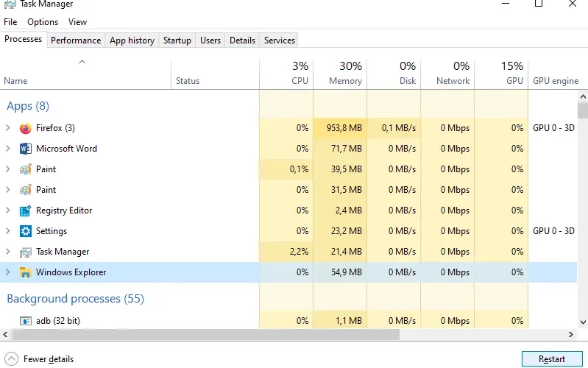Click the Background processes (55) heading
Screen dimensions: 588x368
click(x=75, y=299)
